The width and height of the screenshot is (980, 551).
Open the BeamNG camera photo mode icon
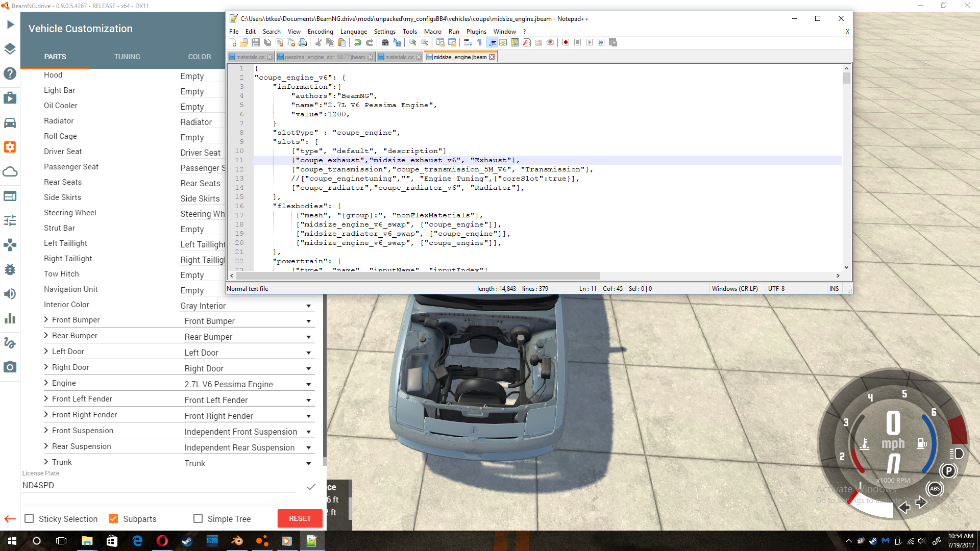tap(10, 367)
